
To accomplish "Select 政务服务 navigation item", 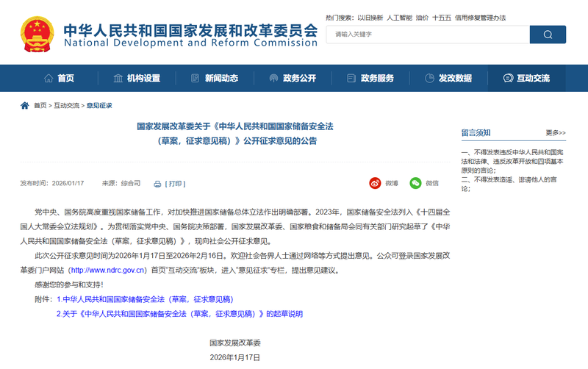I will tap(370, 79).
